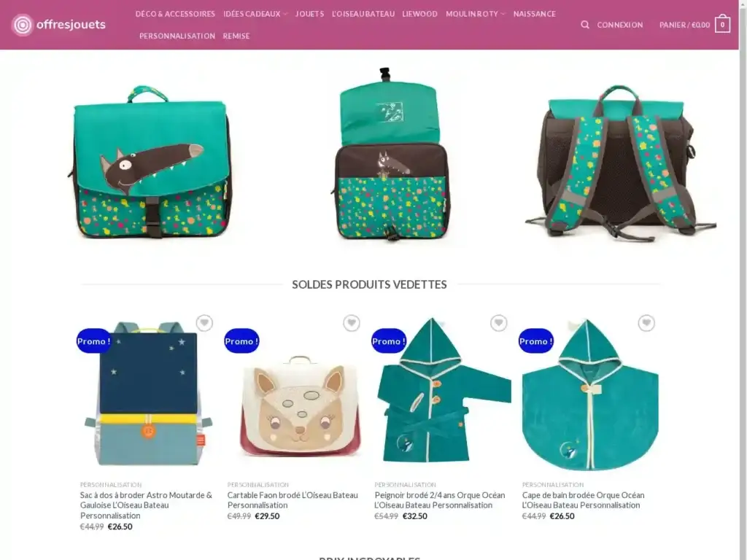Screen dimensions: 747x560
Task: Open Peignoir brodé 2/4 ans product link
Action: coord(440,500)
